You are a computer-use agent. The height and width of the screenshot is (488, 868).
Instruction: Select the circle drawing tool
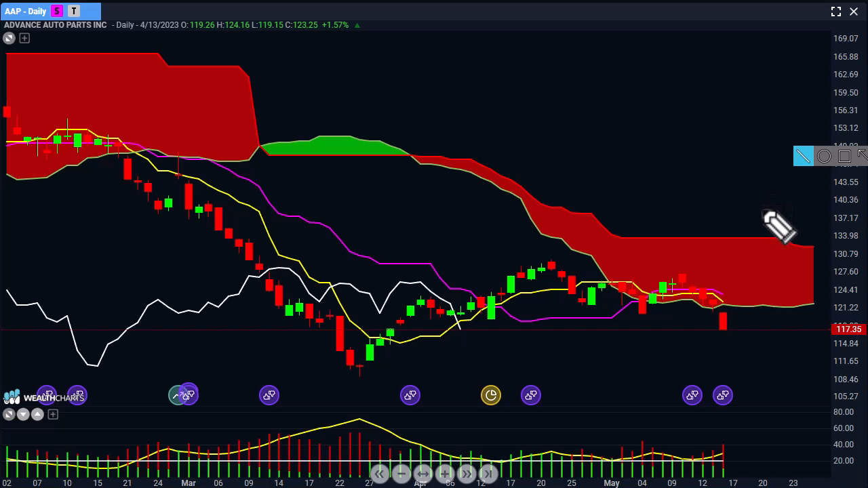tap(824, 157)
